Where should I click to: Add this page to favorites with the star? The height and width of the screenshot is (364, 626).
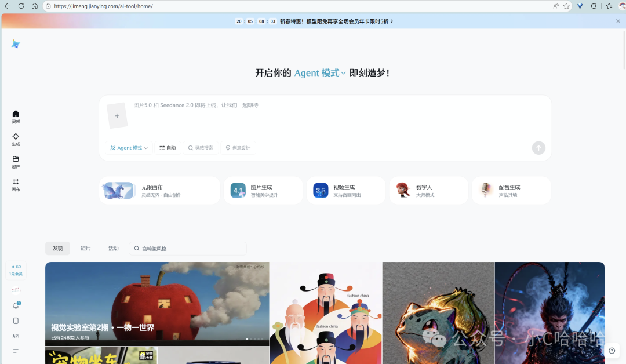click(x=566, y=6)
